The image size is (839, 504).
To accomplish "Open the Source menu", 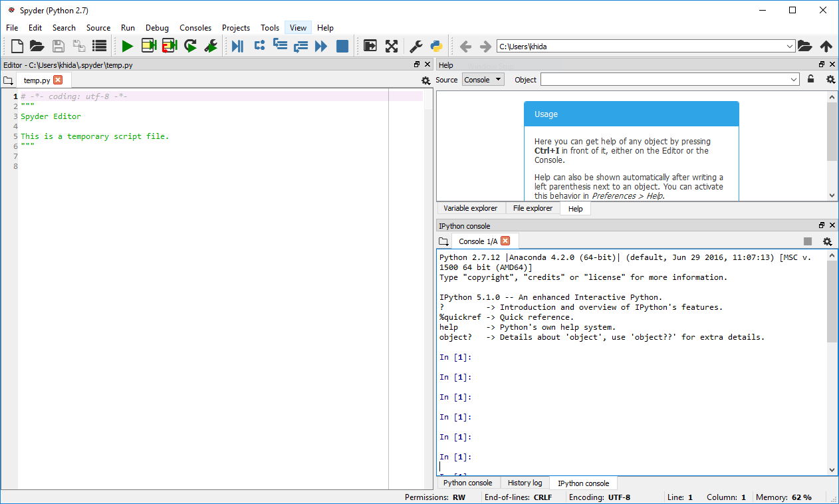I will coord(98,27).
